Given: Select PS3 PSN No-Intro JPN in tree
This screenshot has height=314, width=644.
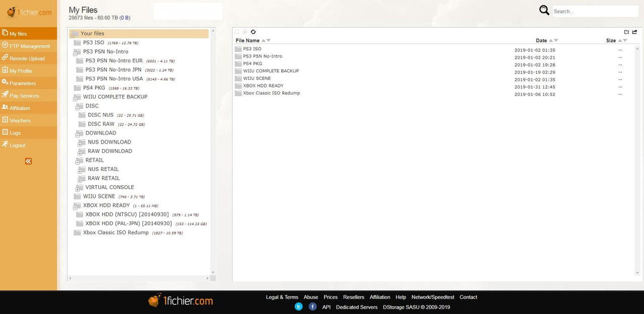Looking at the screenshot, I should 114,70.
